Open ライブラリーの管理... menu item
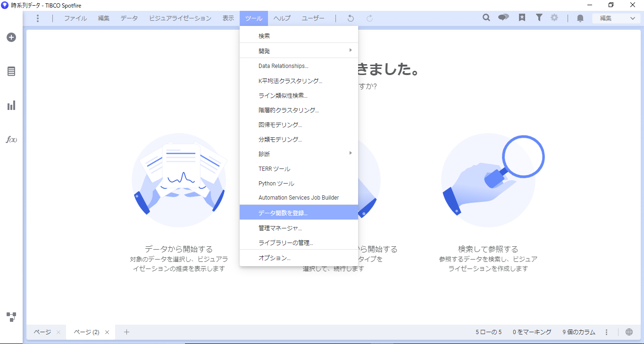Image resolution: width=644 pixels, height=344 pixels. pos(299,243)
